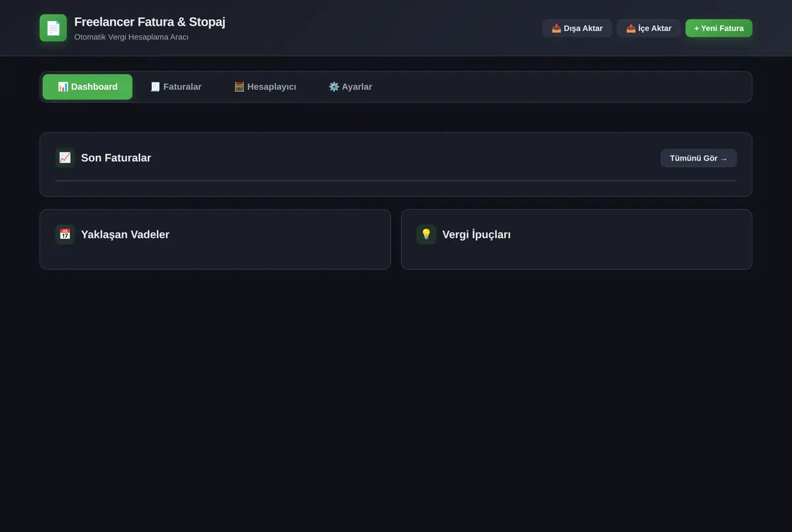Click the outbox icon on Dışa Aktar
Screen dimensions: 792x532
[x=556, y=28]
